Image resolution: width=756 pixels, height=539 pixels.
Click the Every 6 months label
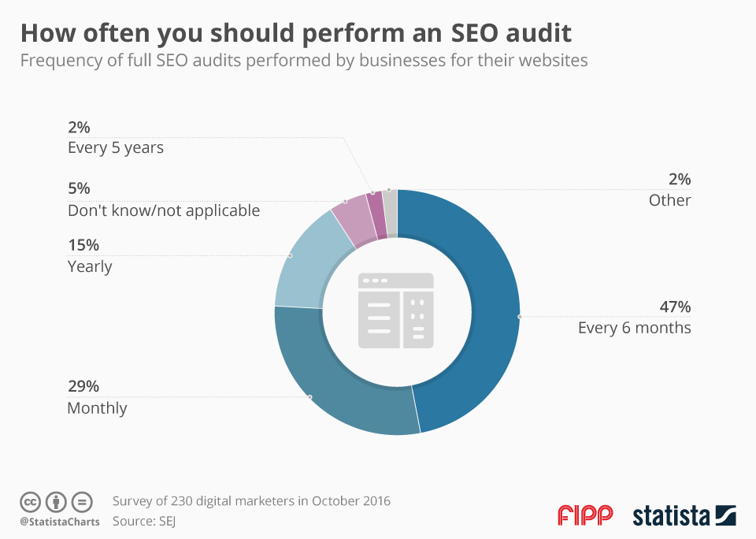coord(635,328)
